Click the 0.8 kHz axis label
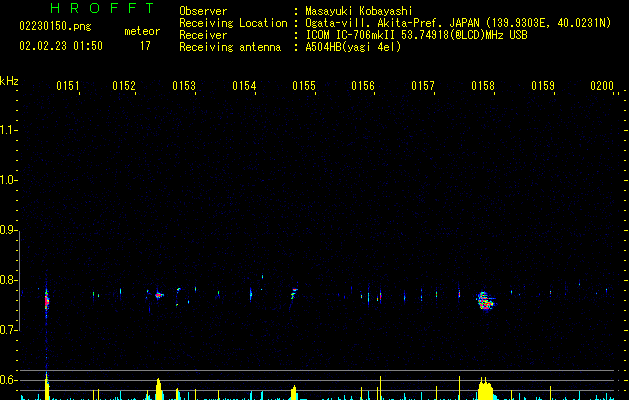 (8, 280)
